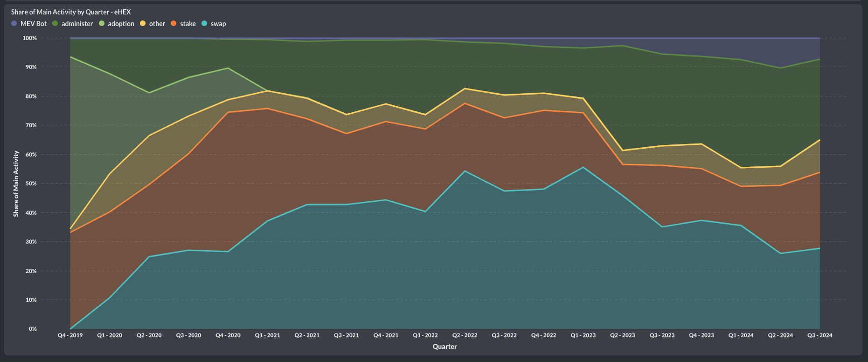Click the administer line dip at Q2 - 2024
Viewport: 868px width, 362px height.
pyautogui.click(x=780, y=68)
